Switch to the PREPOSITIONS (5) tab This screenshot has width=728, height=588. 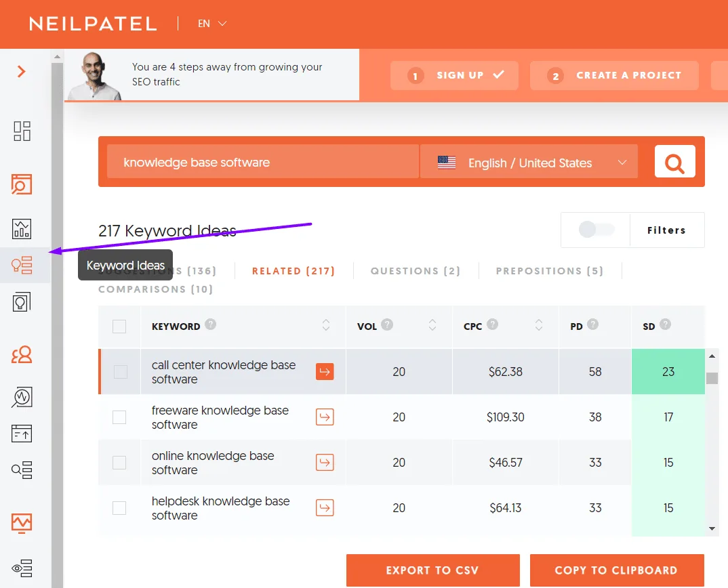pyautogui.click(x=549, y=271)
